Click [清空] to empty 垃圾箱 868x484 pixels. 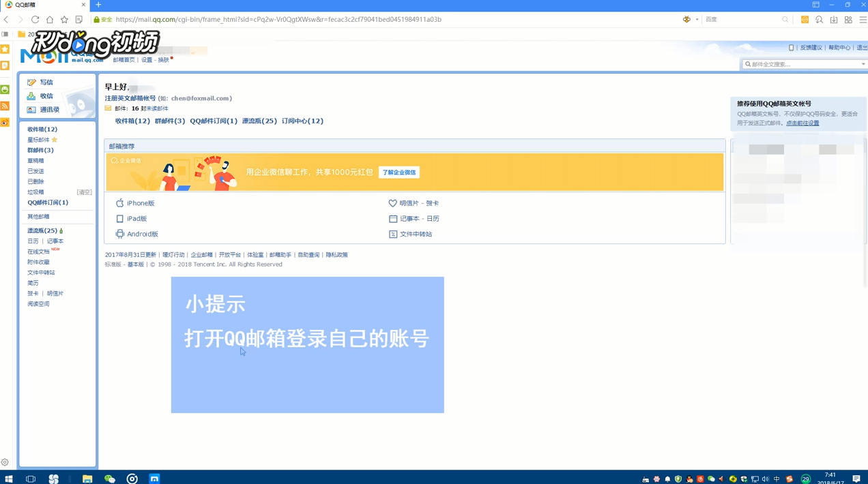click(x=84, y=192)
